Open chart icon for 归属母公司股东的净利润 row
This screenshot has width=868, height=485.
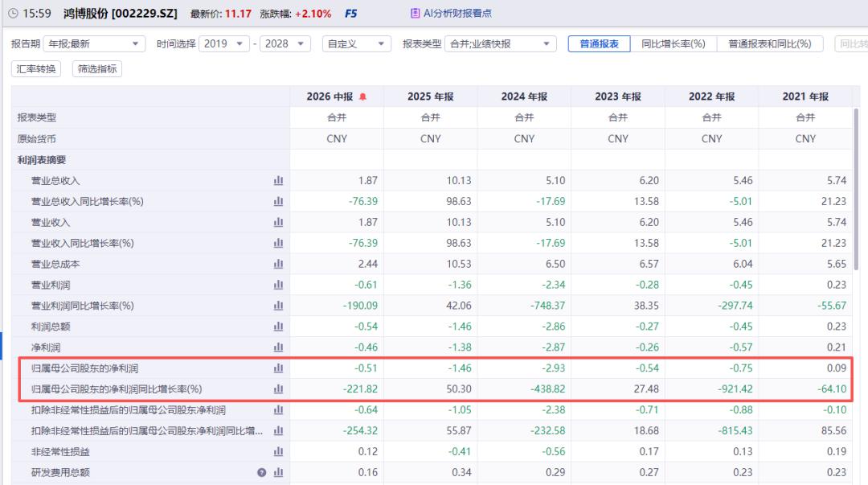point(278,368)
